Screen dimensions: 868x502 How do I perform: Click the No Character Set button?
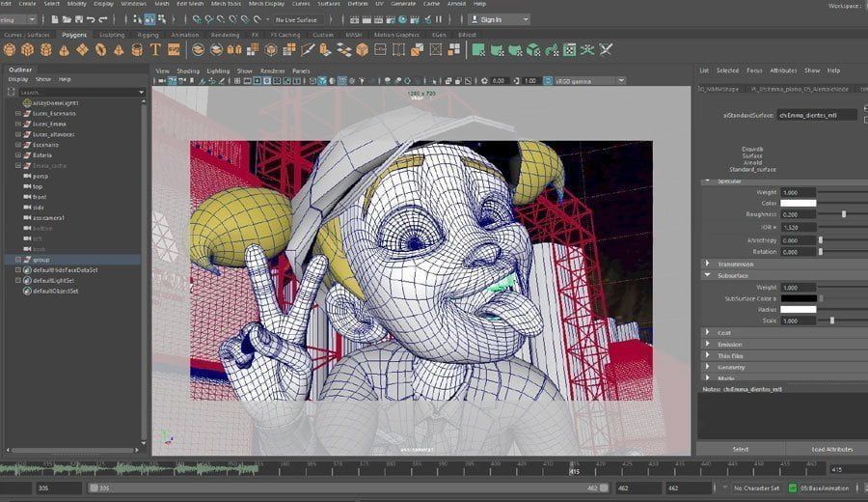(x=756, y=488)
